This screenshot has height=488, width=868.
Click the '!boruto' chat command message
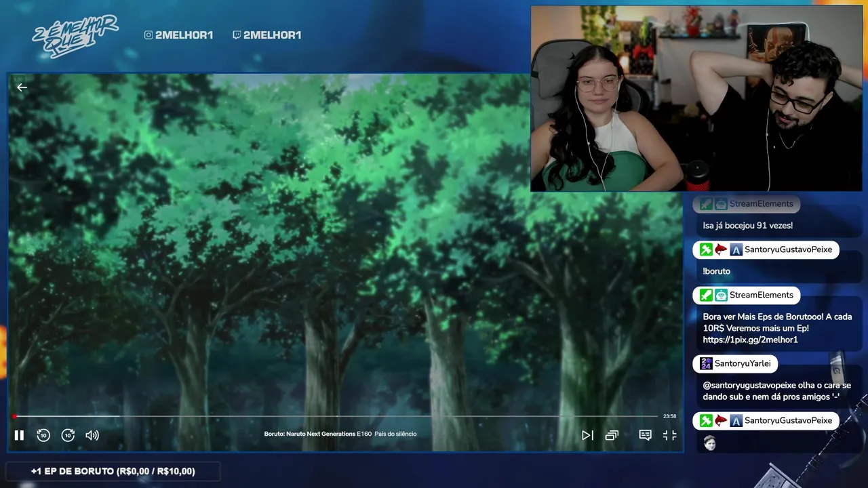click(716, 271)
